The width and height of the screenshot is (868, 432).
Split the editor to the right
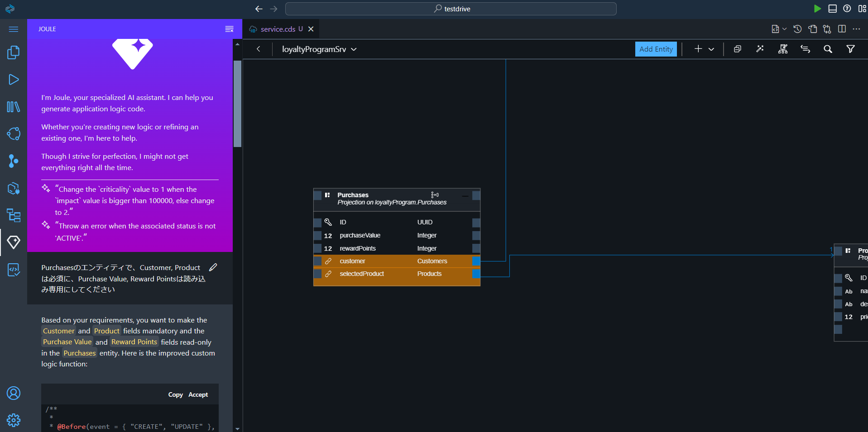(x=842, y=29)
